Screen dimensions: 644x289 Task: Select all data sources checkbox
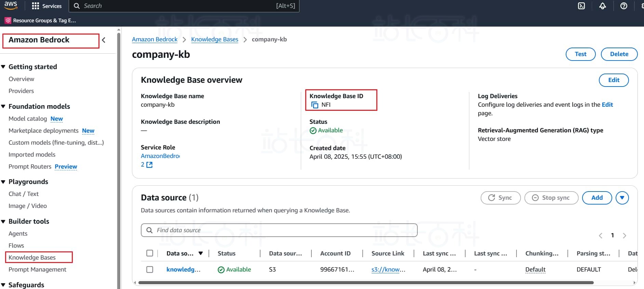150,253
